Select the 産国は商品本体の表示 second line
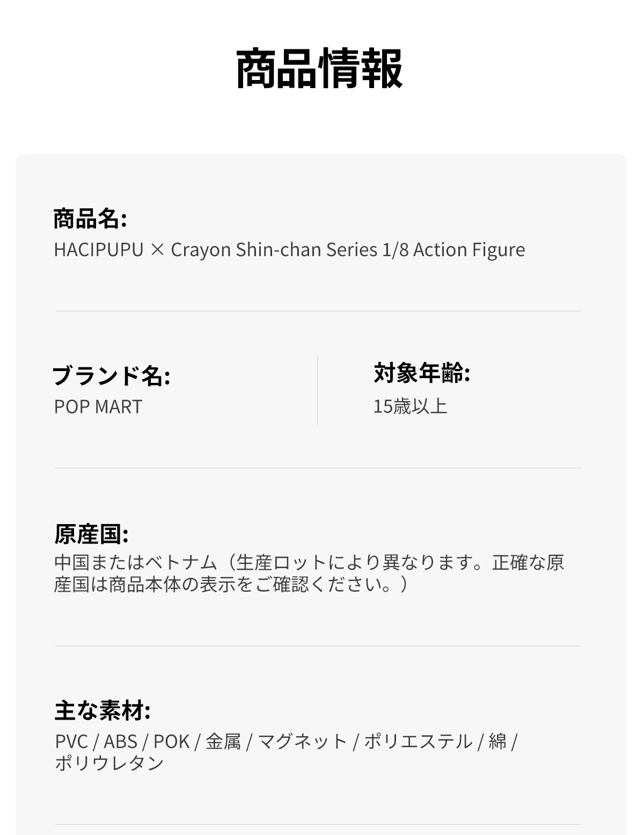 coord(231,584)
